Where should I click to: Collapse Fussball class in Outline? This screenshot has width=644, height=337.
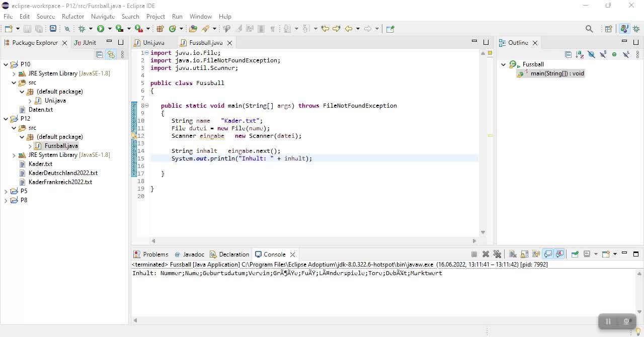pos(504,64)
